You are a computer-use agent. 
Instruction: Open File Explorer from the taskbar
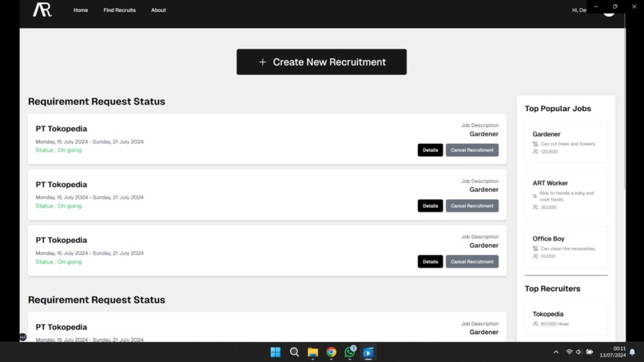313,352
